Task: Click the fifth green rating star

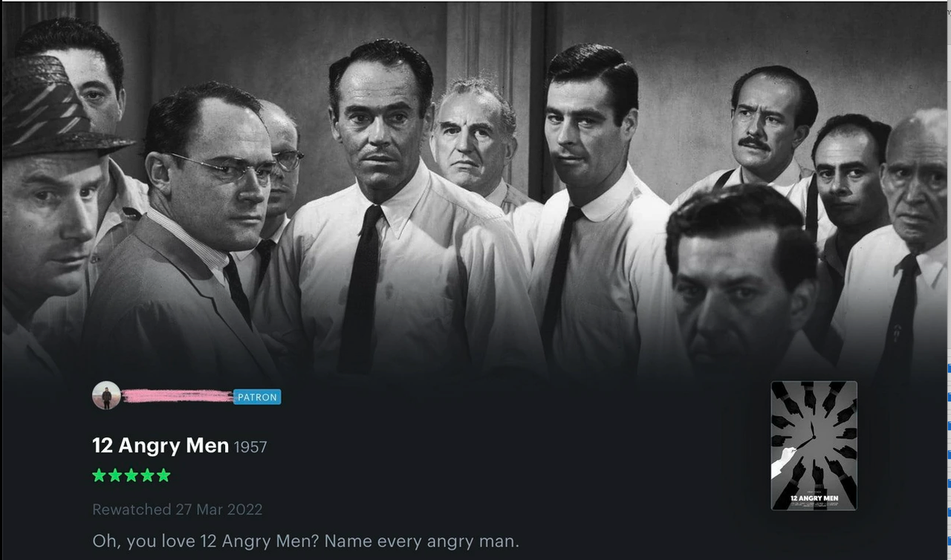Action: (x=163, y=475)
